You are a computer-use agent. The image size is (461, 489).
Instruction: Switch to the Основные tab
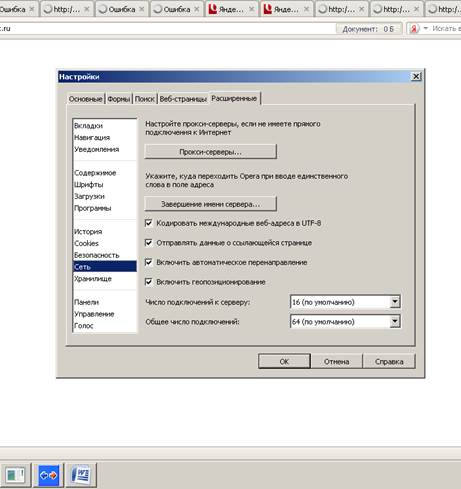point(86,99)
